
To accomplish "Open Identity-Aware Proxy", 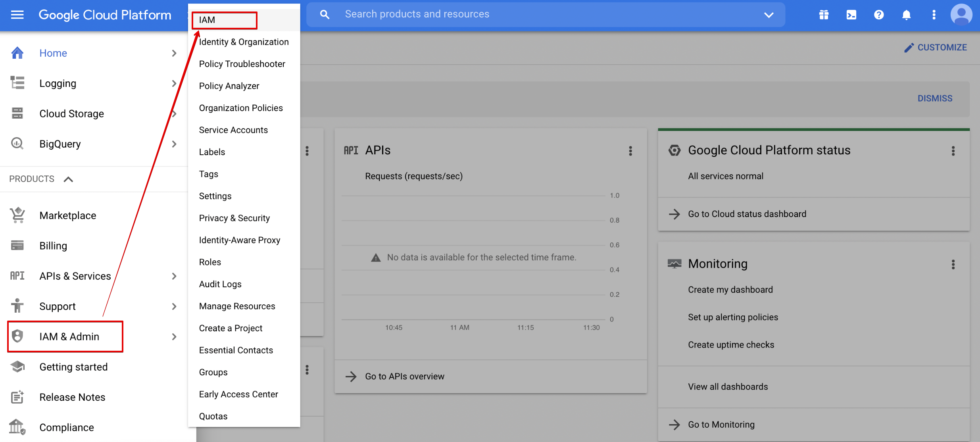I will [244, 240].
